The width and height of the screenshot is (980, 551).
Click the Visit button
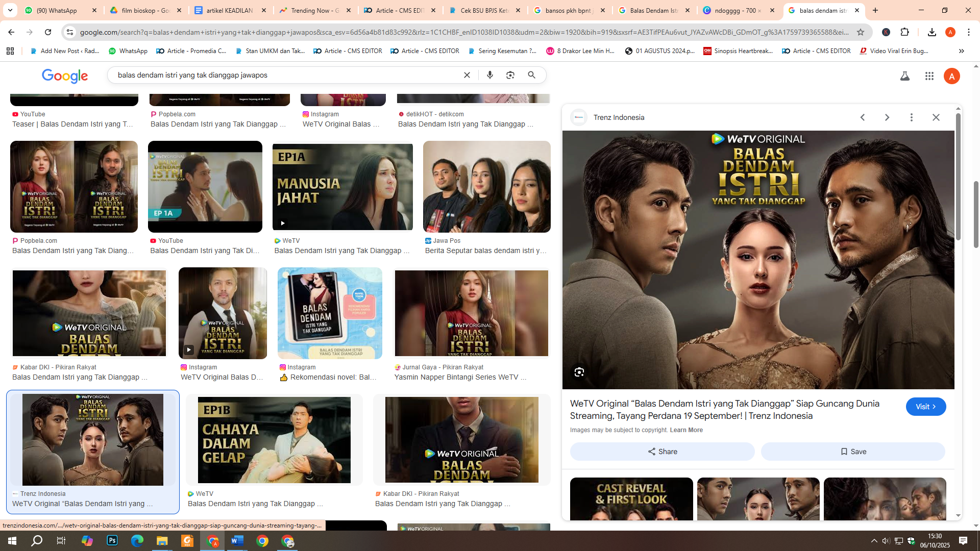(x=926, y=407)
